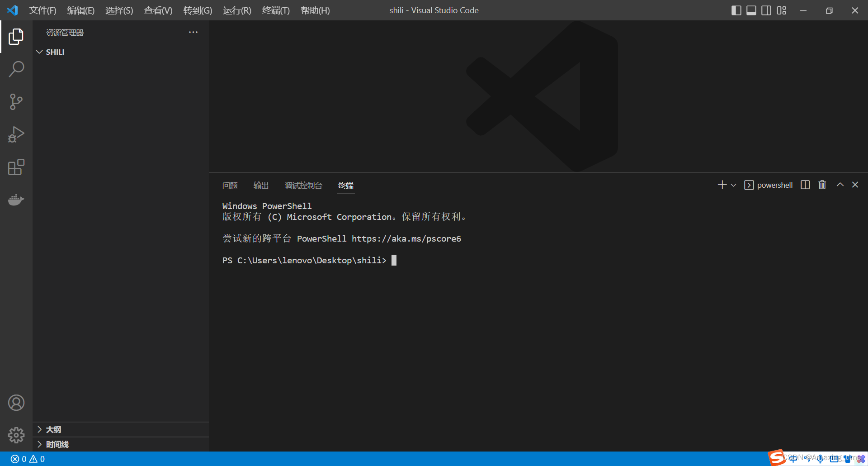
Task: Open the Run and Debug view
Action: point(16,134)
